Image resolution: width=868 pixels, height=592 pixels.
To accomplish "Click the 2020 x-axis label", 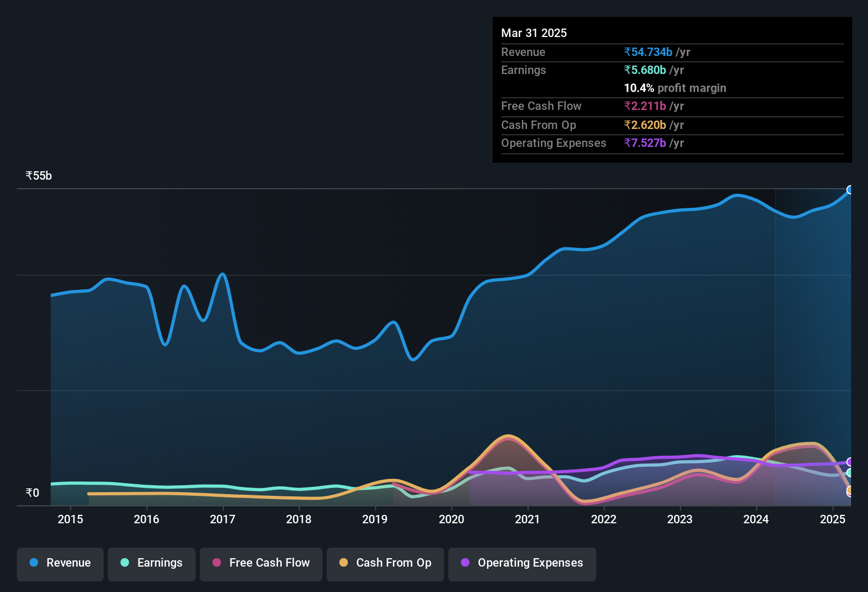I will pyautogui.click(x=451, y=519).
